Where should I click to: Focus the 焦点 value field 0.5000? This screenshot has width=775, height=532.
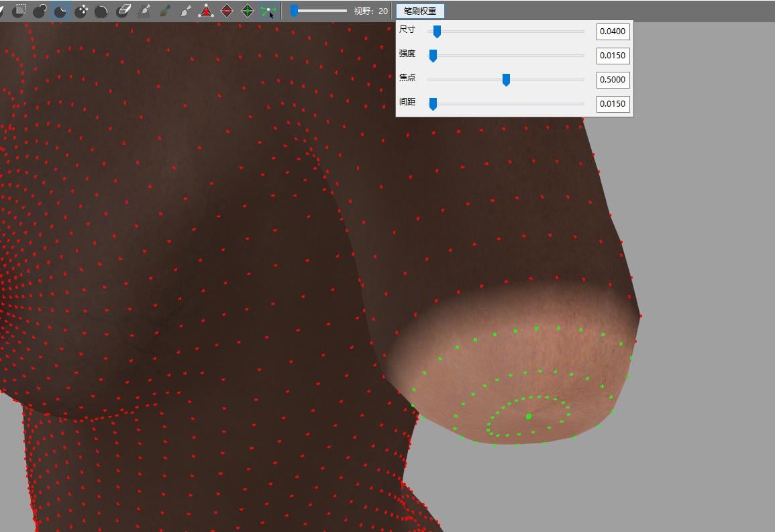(x=613, y=80)
